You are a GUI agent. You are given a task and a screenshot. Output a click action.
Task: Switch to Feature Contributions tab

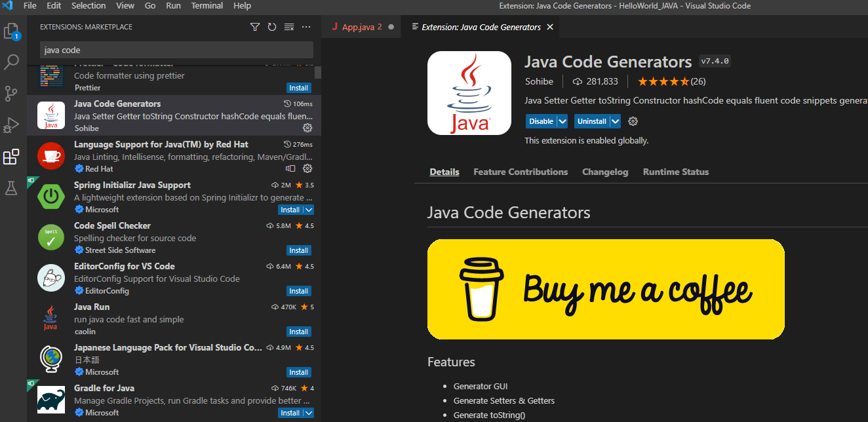[521, 172]
